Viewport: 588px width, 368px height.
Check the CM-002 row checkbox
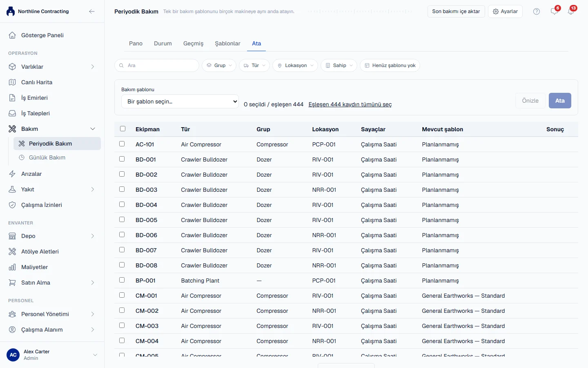click(122, 310)
